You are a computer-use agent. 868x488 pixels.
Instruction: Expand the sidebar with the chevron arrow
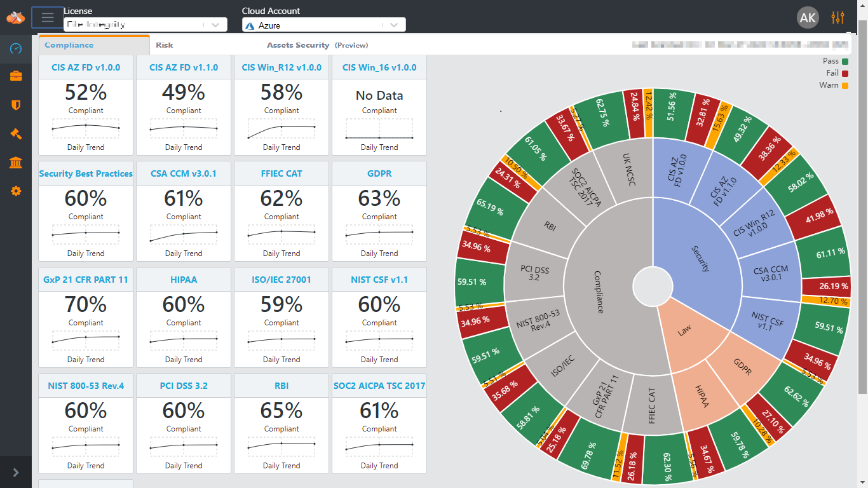[16, 472]
